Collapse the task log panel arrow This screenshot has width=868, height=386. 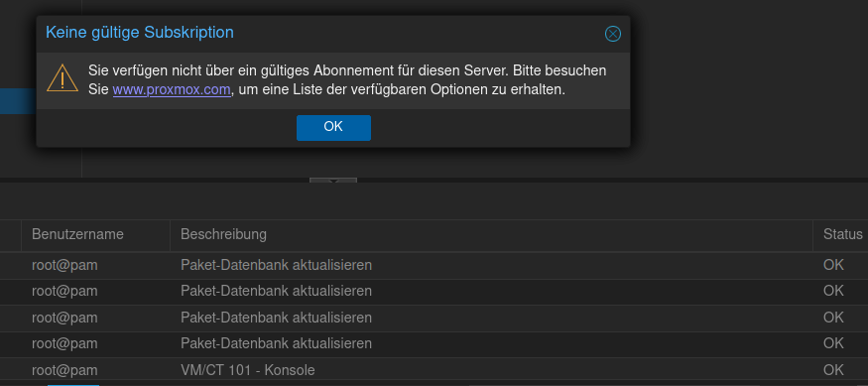pyautogui.click(x=333, y=182)
